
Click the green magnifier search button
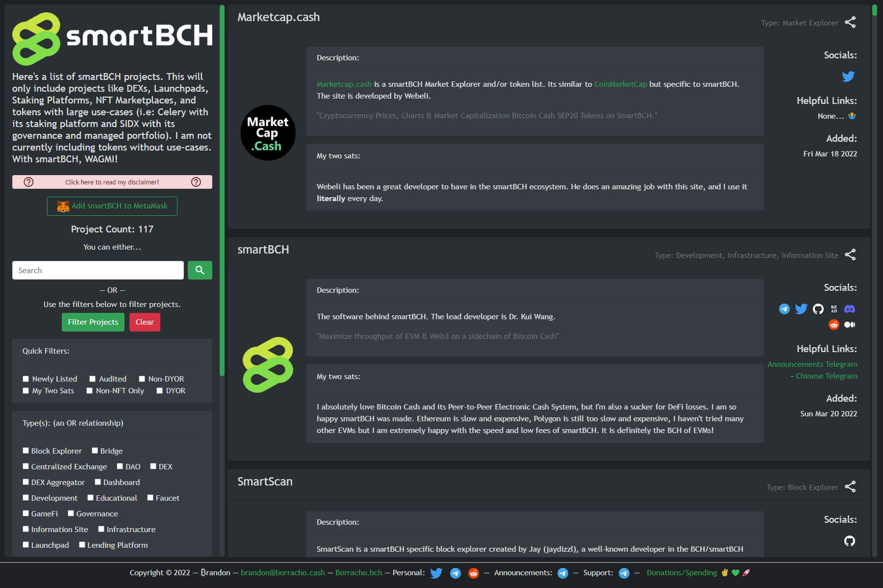[200, 270]
